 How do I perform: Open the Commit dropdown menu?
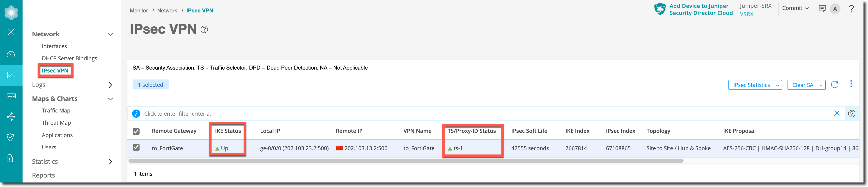(795, 8)
